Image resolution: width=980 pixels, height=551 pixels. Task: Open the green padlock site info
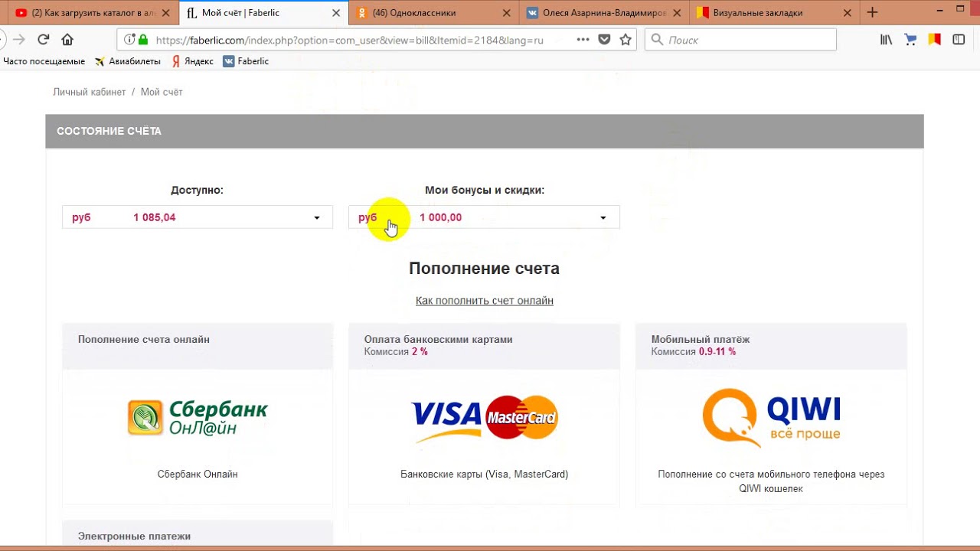pos(142,40)
